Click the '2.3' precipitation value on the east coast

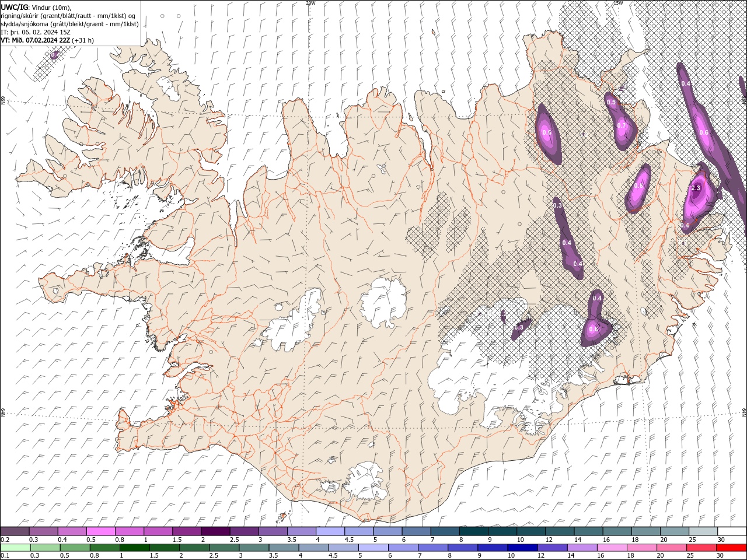696,188
